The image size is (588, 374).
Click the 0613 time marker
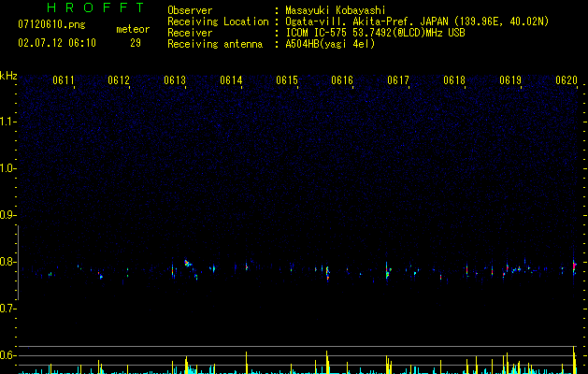click(x=175, y=80)
